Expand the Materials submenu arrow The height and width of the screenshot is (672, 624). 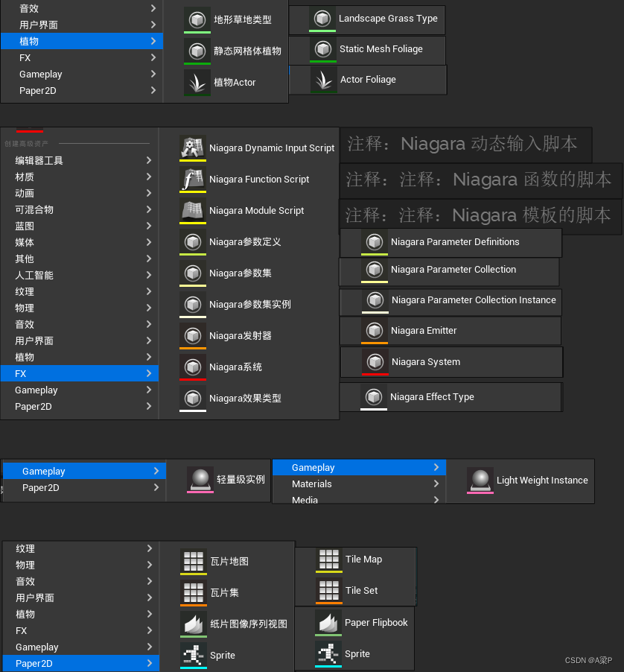436,484
